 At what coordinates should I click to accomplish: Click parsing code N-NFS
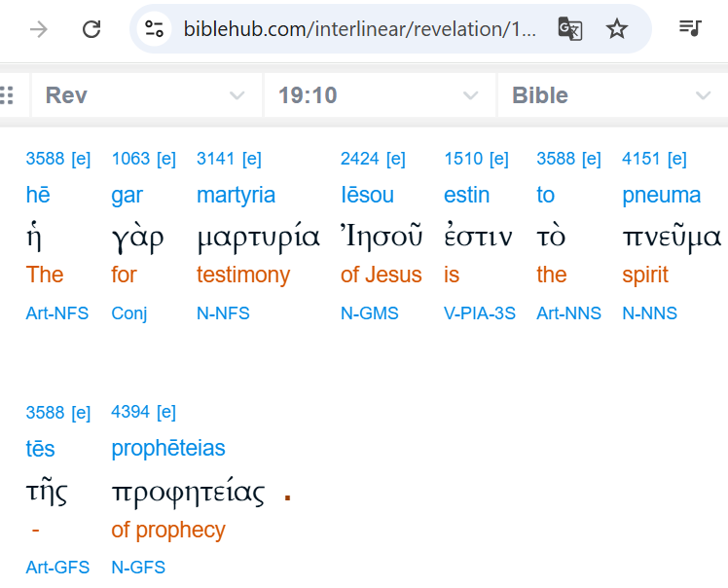point(223,313)
